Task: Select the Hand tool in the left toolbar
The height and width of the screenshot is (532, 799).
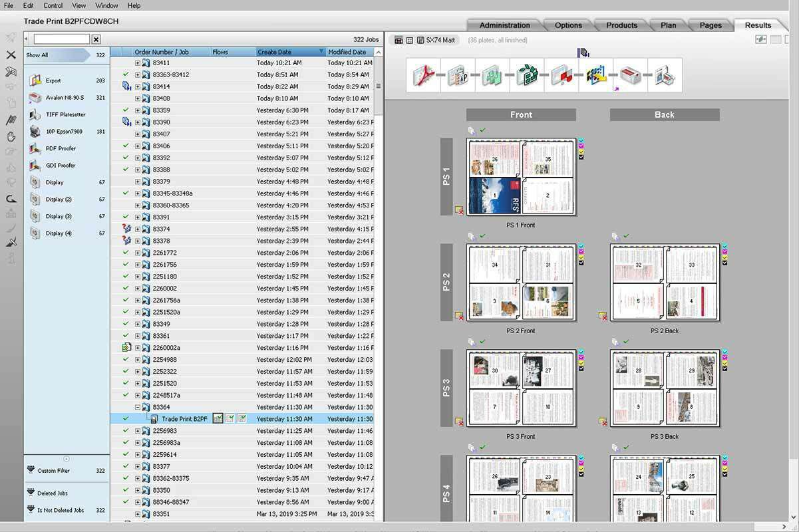Action: tap(9, 136)
